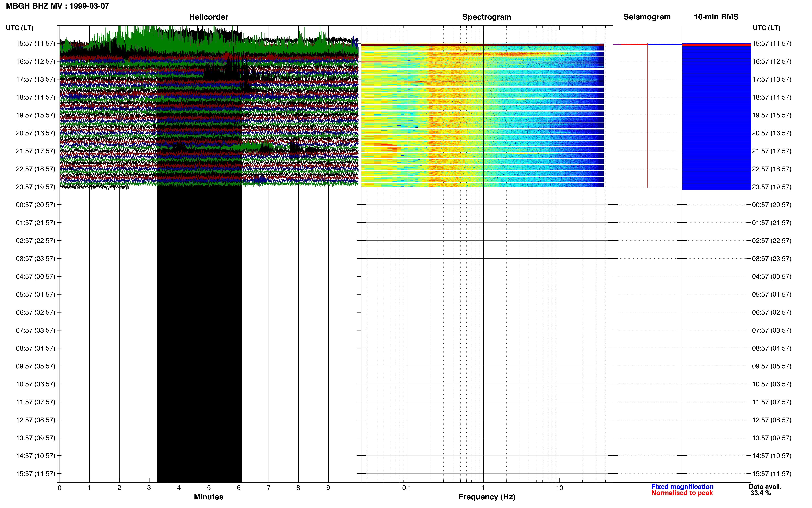Click left time label 22:57 (18:57)
The image size is (812, 508).
click(35, 169)
